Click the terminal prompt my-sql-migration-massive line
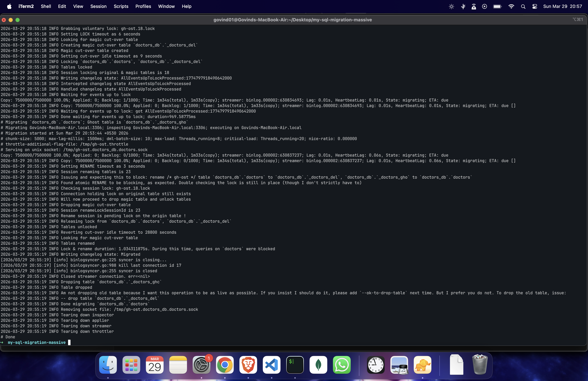This screenshot has width=588, height=381. (x=37, y=342)
